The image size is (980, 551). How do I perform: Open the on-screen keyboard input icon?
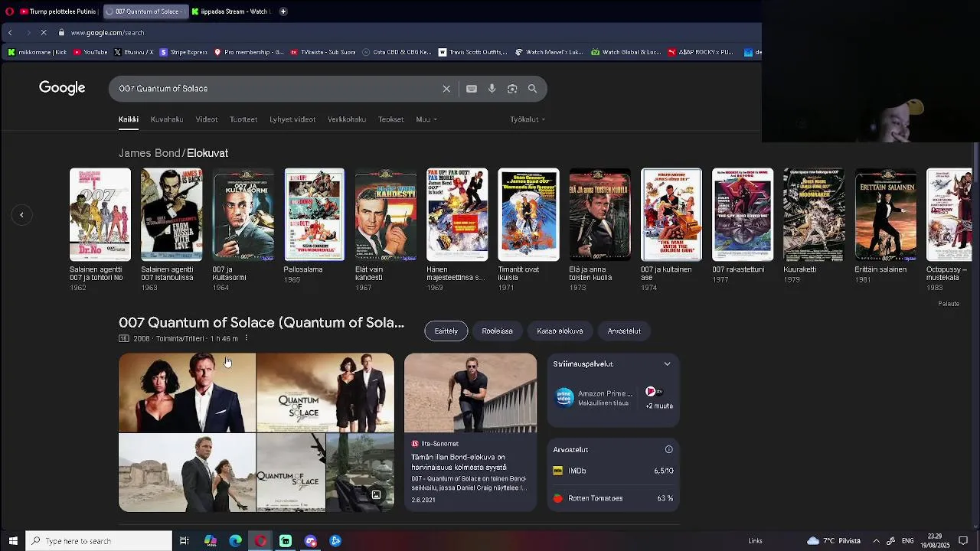pos(472,89)
